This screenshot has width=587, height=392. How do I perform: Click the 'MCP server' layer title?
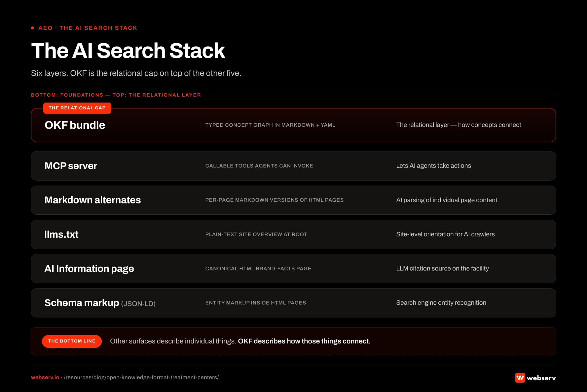(x=71, y=166)
